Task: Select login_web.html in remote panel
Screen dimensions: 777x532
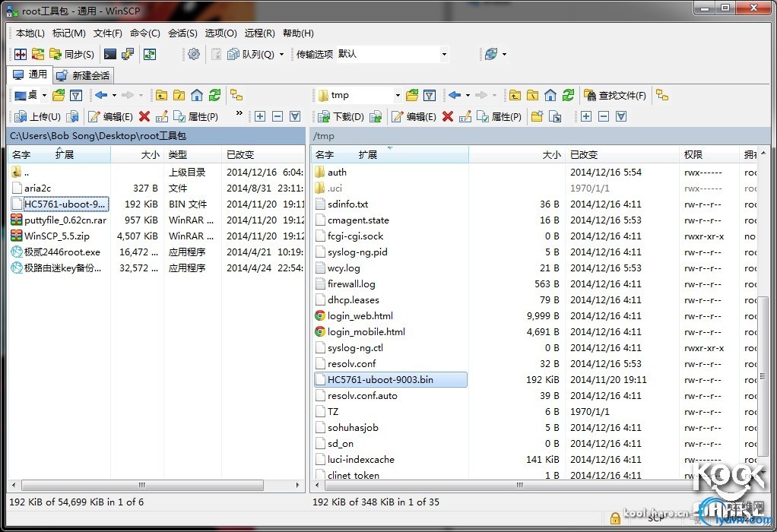Action: [360, 315]
